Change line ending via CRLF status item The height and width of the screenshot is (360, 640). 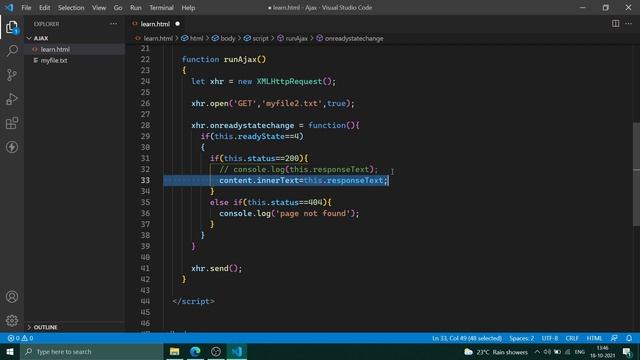pyautogui.click(x=572, y=338)
